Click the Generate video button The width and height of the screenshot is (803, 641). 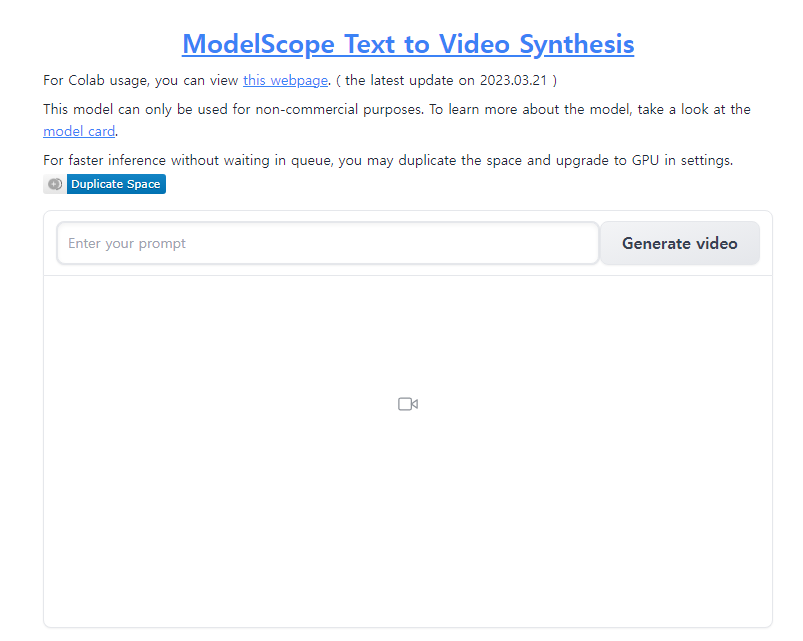(x=680, y=243)
